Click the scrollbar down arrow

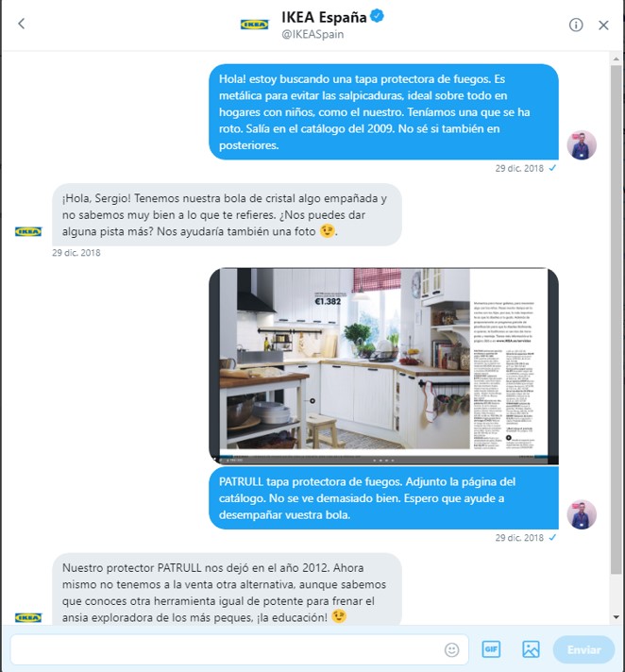[616, 617]
